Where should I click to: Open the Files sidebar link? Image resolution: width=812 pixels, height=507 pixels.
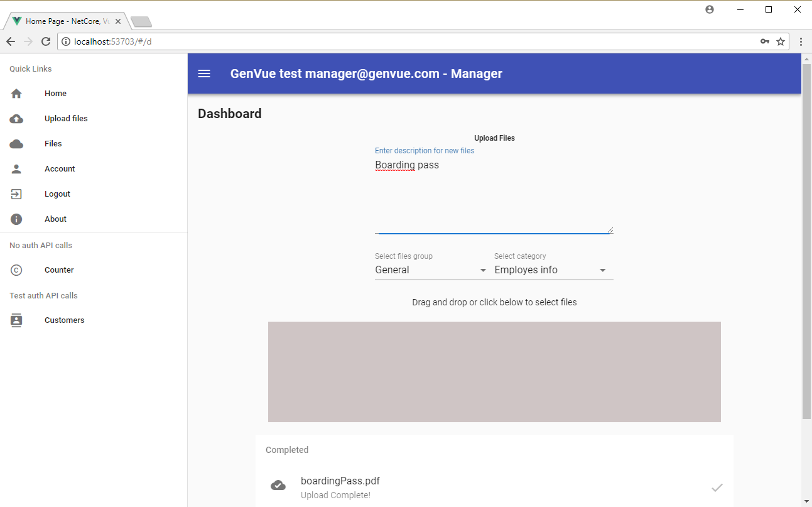[x=53, y=144]
